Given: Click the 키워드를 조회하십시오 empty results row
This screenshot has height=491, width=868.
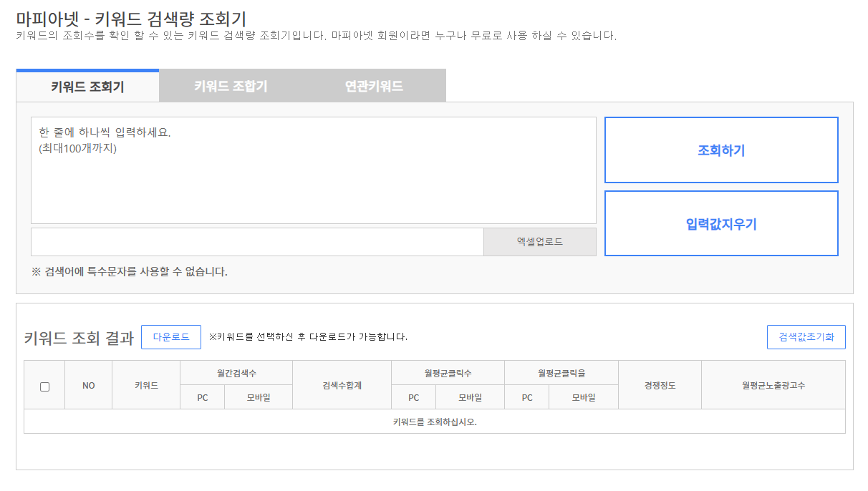Looking at the screenshot, I should click(x=434, y=421).
